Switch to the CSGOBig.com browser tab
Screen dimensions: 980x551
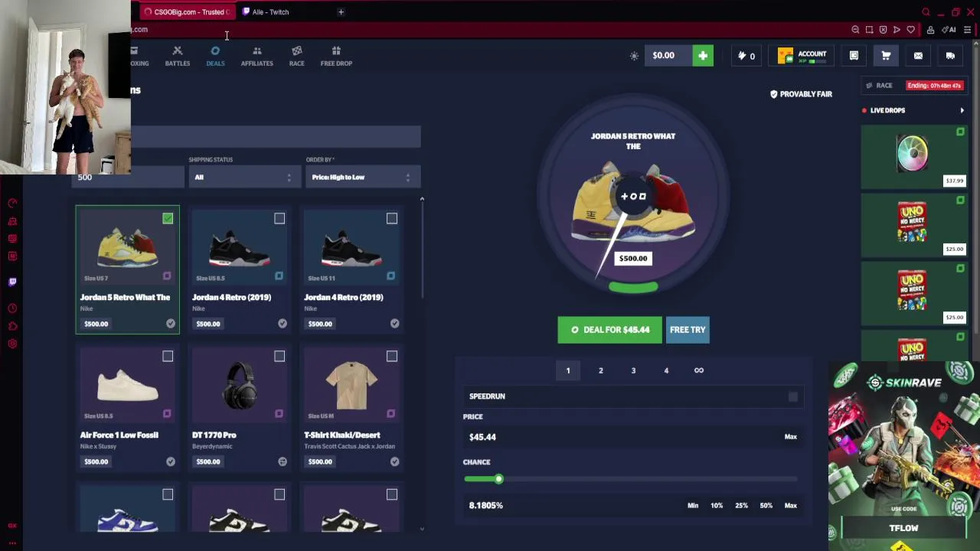click(x=188, y=12)
